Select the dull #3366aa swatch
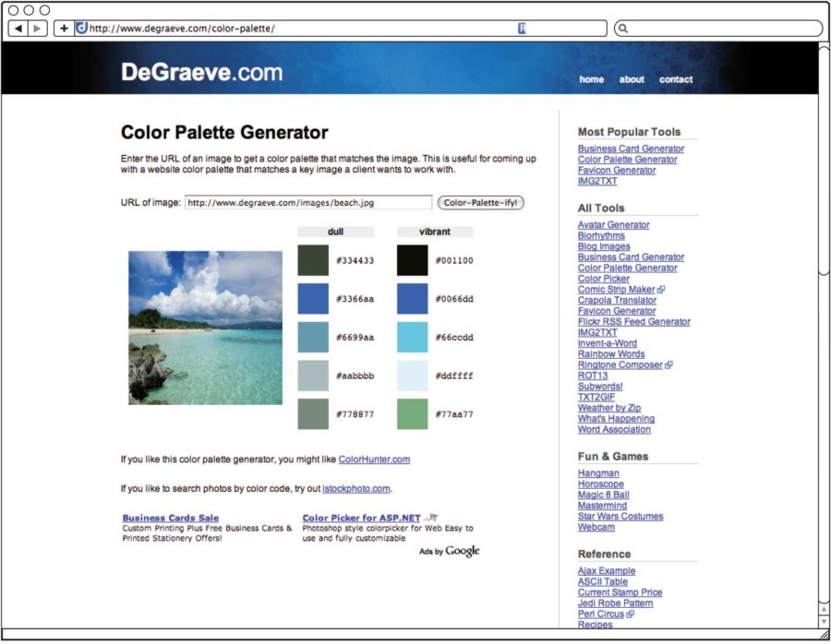Screen dimensions: 831x644 [x=313, y=299]
